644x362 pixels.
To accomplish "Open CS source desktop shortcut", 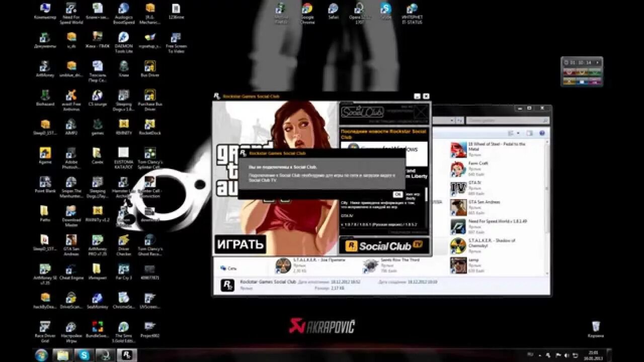I will [x=98, y=99].
